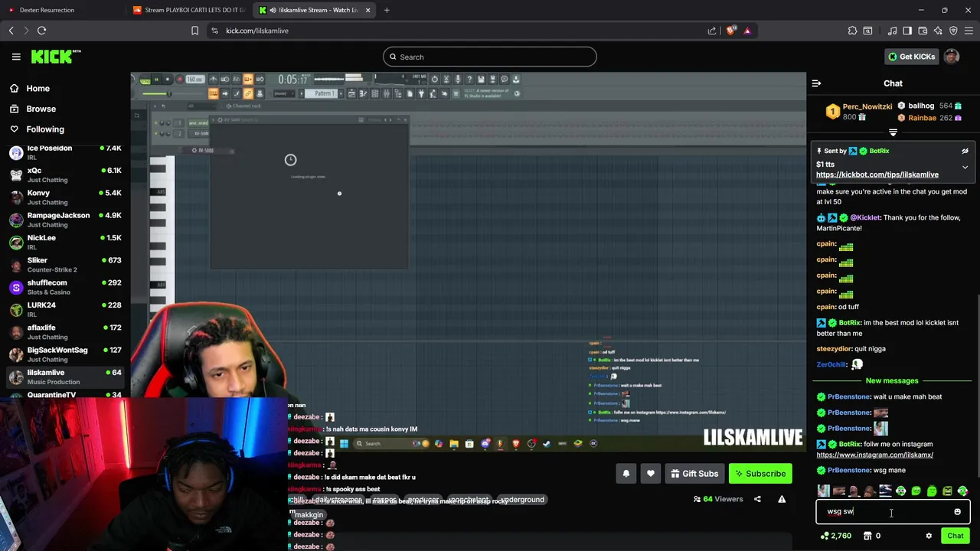
Task: Select the underground stream tag
Action: click(522, 500)
